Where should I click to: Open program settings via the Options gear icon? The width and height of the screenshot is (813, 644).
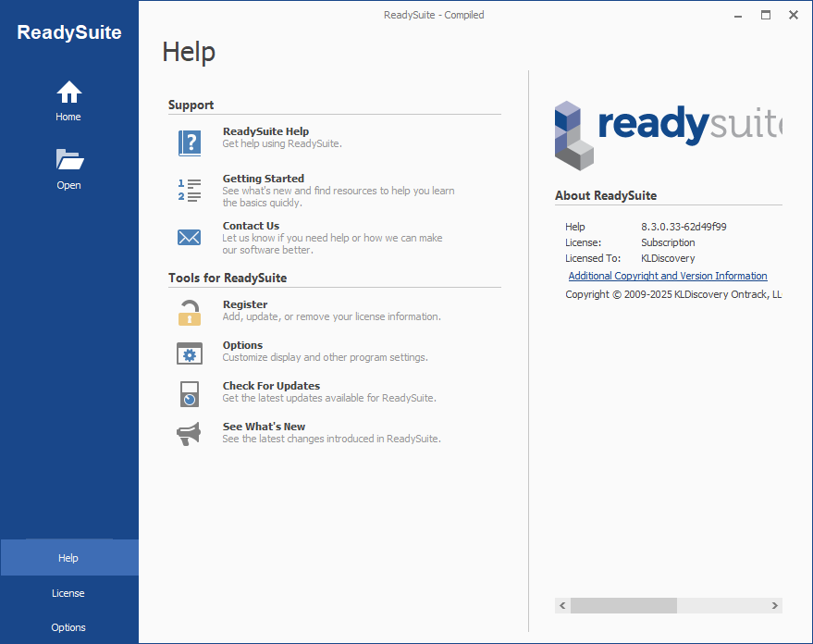tap(189, 353)
